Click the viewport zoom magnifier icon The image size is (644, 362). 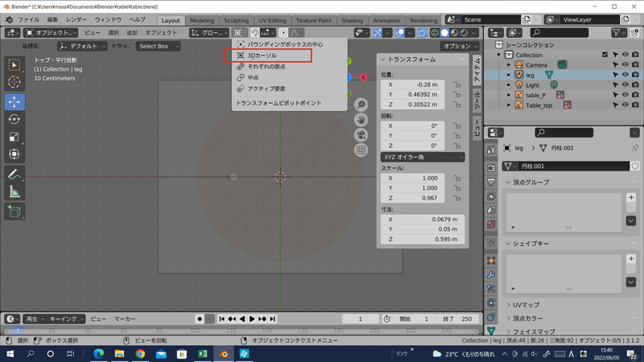tap(361, 105)
